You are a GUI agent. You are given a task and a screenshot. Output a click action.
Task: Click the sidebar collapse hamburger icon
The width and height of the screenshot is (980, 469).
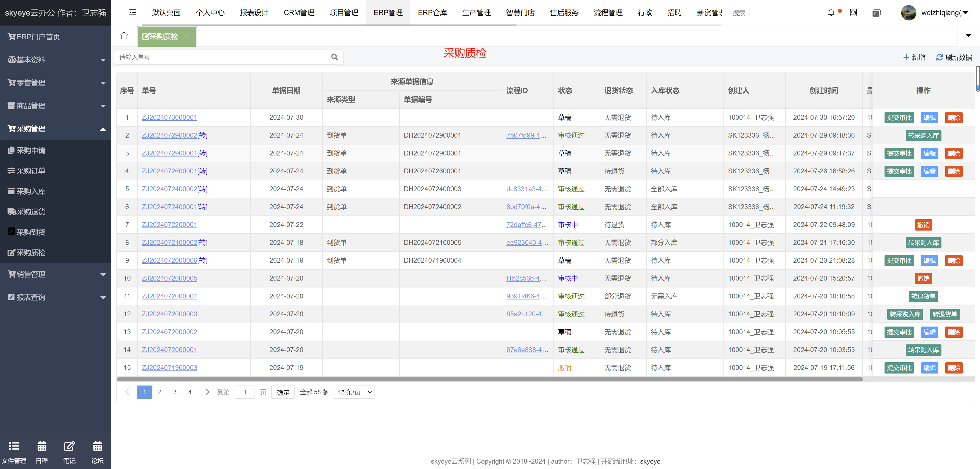pyautogui.click(x=132, y=13)
